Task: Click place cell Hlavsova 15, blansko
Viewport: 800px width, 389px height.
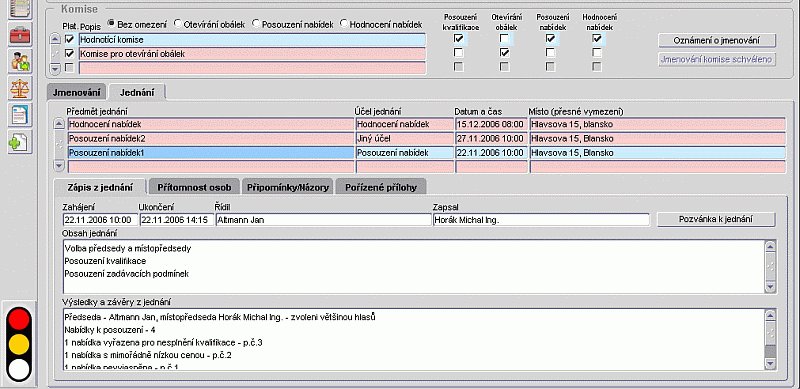Action: tap(658, 124)
